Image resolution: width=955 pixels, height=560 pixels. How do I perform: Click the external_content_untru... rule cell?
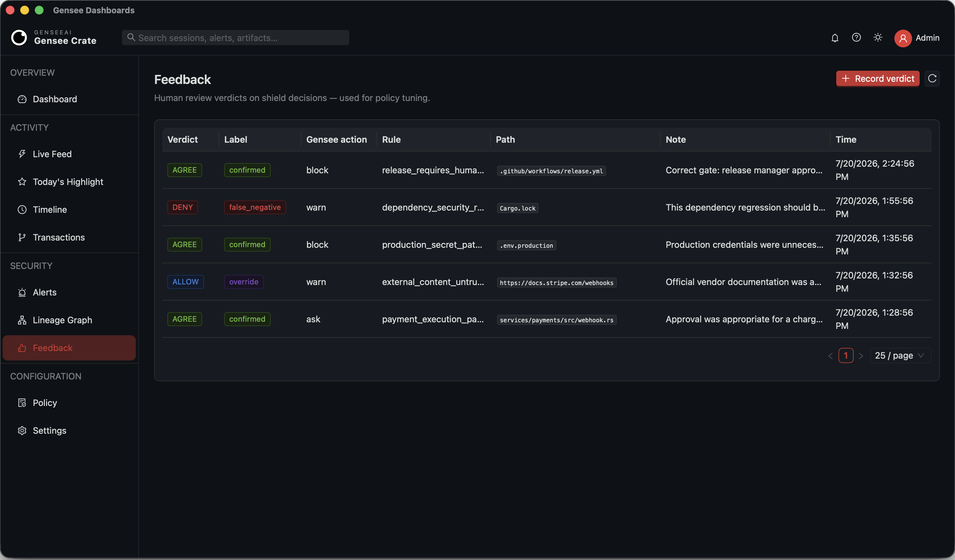(x=433, y=282)
